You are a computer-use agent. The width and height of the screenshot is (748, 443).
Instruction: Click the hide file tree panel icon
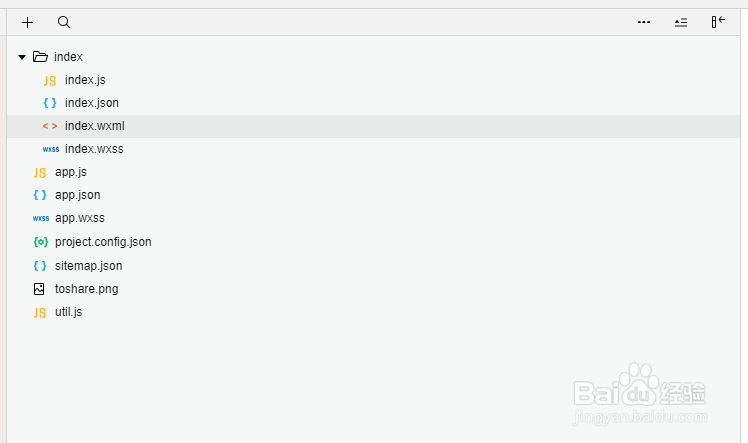click(718, 22)
